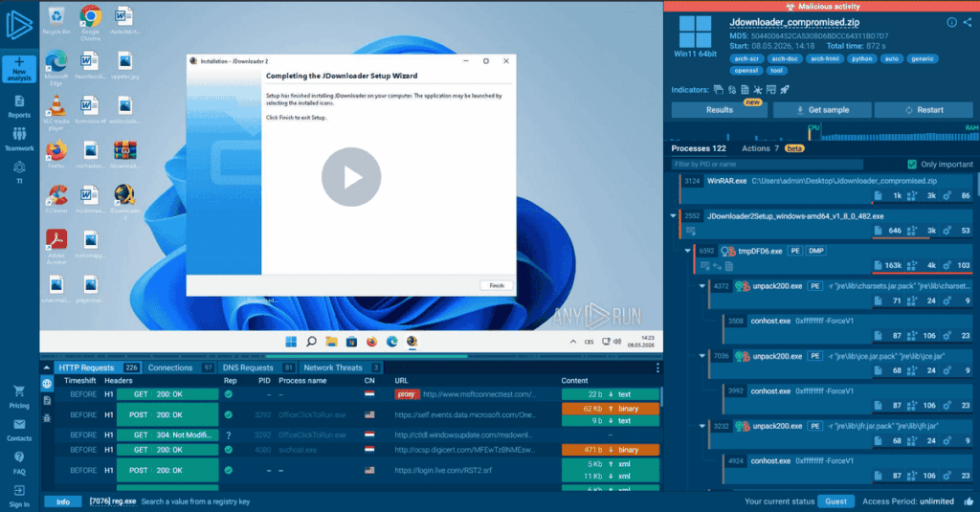
Task: Open the Pricing page from the sidebar
Action: point(19,397)
